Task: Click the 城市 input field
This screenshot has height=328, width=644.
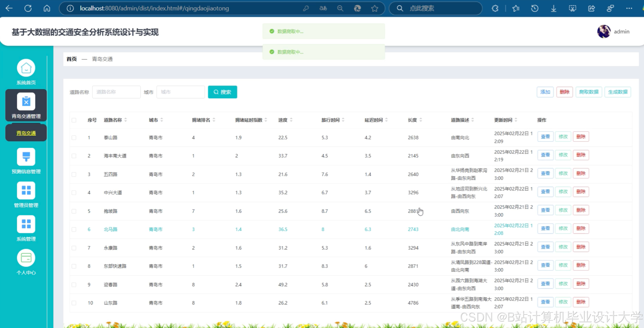Action: [x=180, y=92]
